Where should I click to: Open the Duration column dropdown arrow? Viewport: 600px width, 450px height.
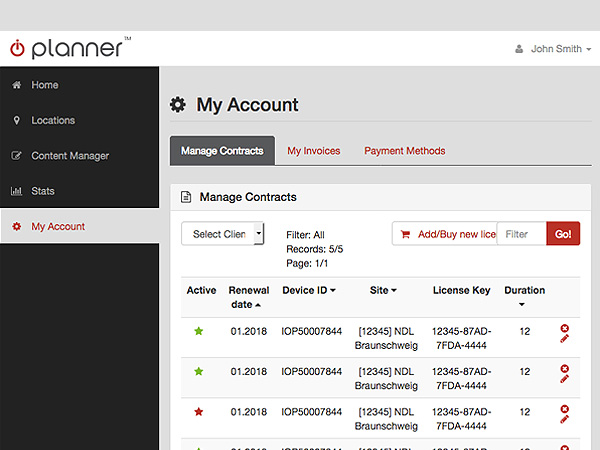pyautogui.click(x=522, y=305)
